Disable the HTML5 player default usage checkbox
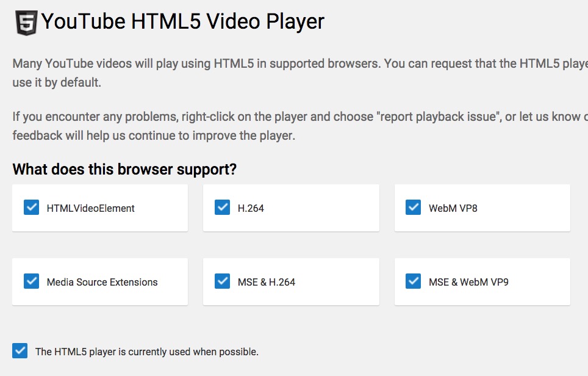The width and height of the screenshot is (588, 376). click(20, 350)
